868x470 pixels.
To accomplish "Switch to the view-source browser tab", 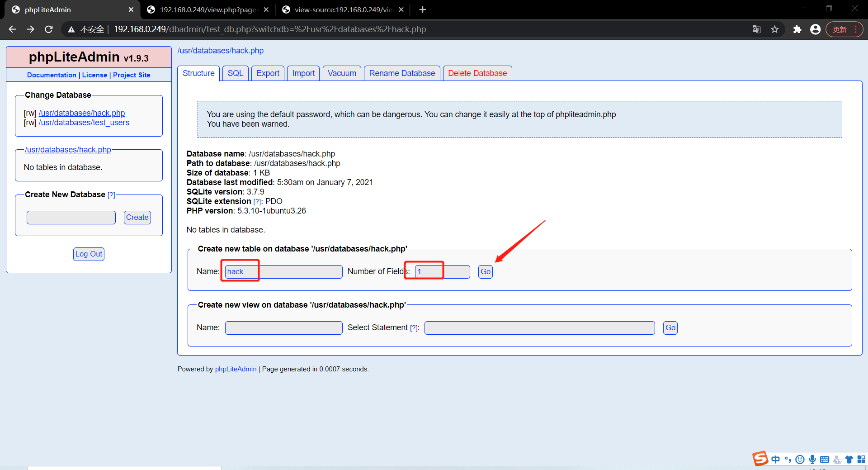I will coord(343,9).
